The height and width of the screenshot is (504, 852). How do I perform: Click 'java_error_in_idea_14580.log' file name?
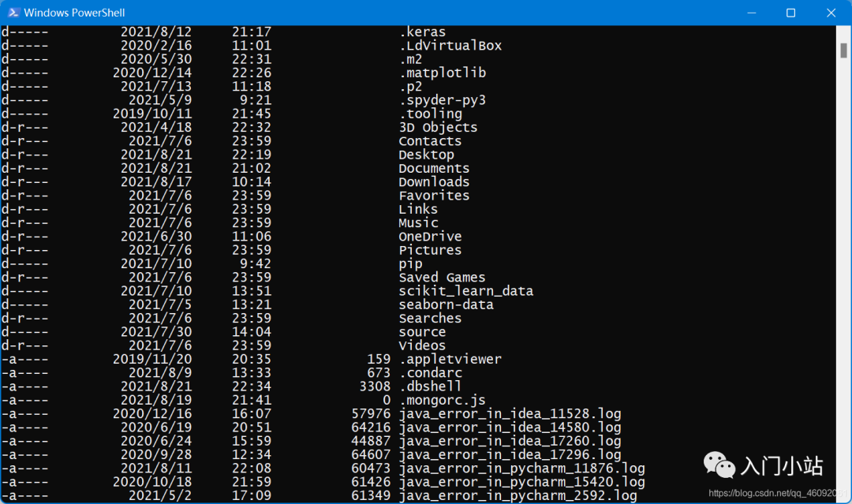[510, 427]
